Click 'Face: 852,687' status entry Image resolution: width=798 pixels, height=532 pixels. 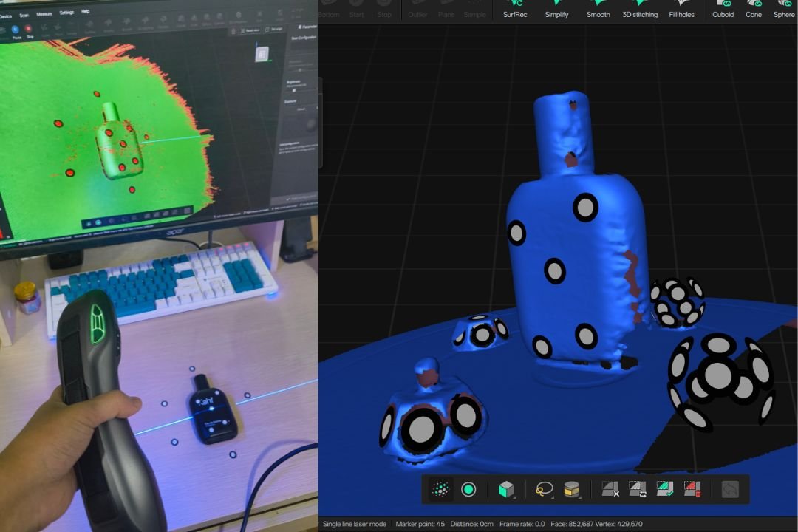pos(571,524)
